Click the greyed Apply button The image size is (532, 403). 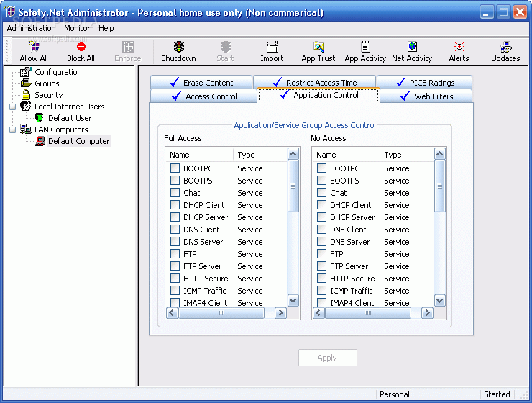(x=327, y=358)
